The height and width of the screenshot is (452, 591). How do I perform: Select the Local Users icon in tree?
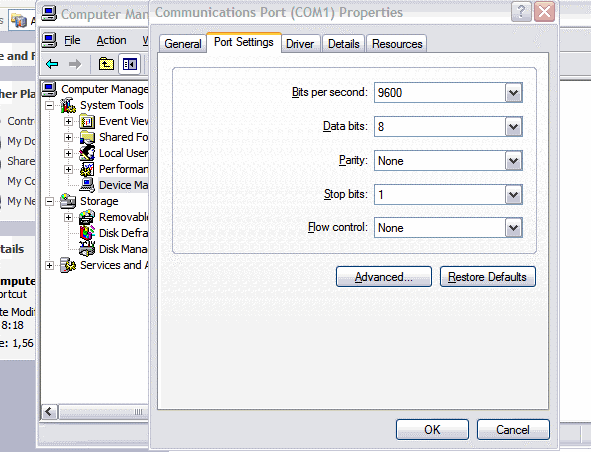[x=87, y=153]
